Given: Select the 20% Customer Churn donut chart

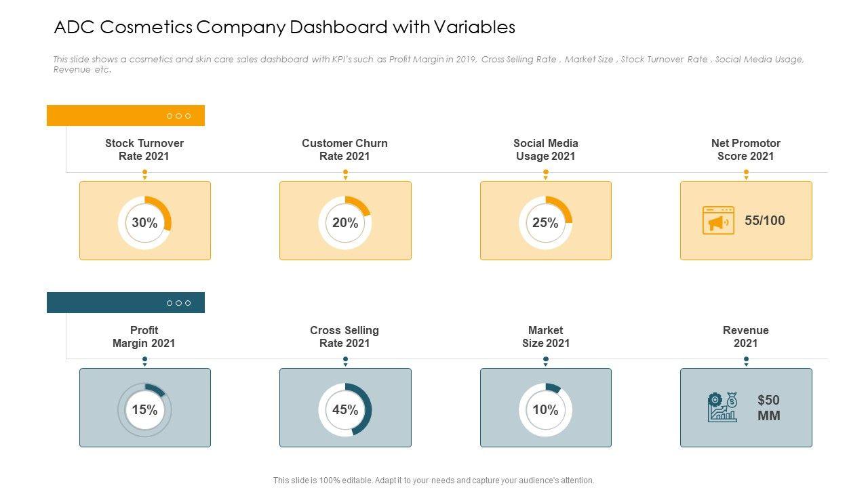Looking at the screenshot, I should (x=345, y=223).
